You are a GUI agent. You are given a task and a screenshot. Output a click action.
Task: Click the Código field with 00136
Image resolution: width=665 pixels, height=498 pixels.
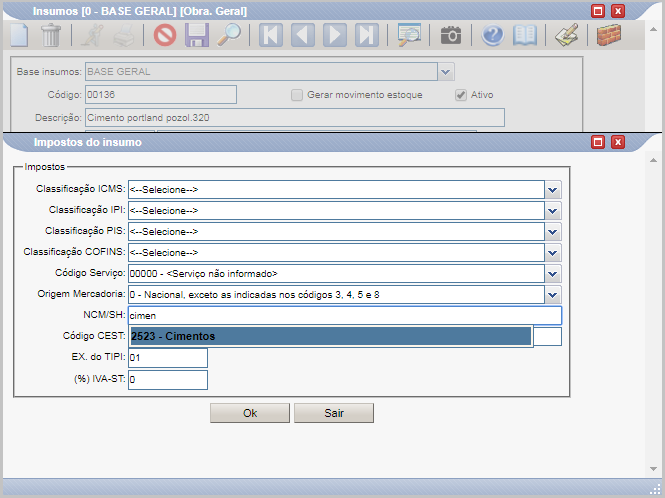point(161,95)
